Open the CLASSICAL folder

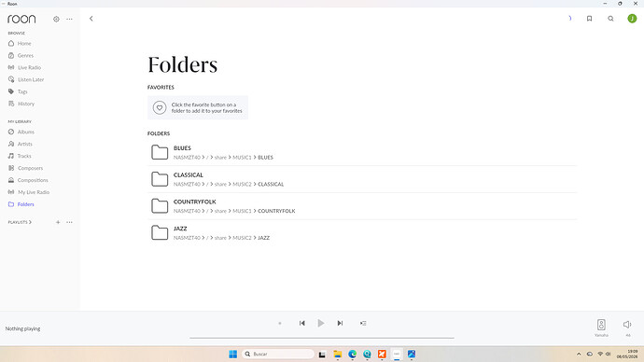coord(362,179)
